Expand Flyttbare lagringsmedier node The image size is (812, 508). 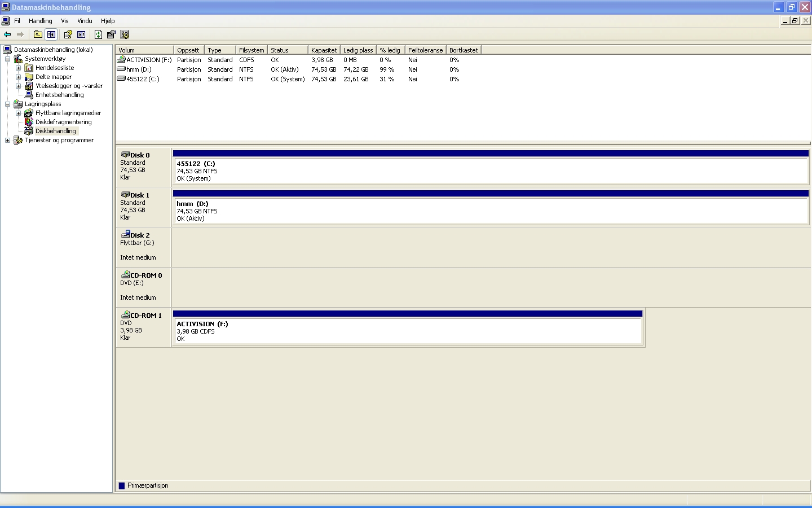[18, 113]
